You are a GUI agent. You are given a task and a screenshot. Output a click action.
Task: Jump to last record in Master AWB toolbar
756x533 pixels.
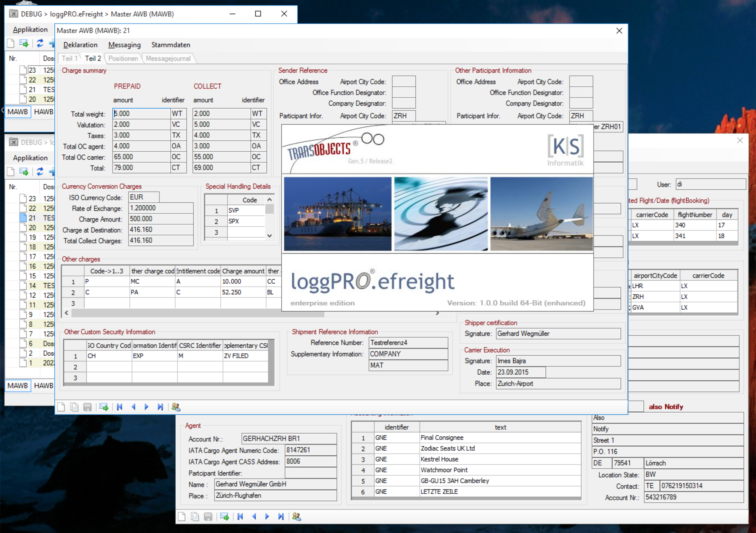point(160,407)
